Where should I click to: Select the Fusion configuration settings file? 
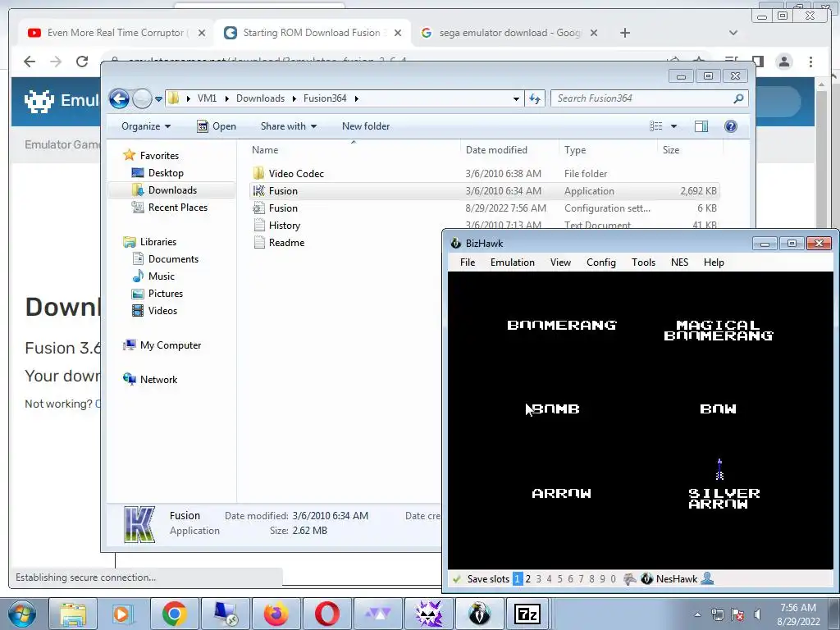(484, 208)
